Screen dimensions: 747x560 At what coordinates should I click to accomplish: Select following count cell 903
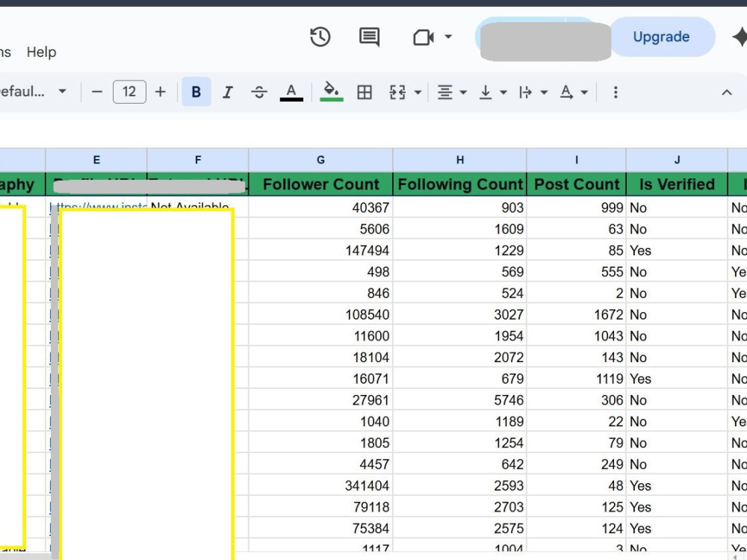(x=459, y=208)
